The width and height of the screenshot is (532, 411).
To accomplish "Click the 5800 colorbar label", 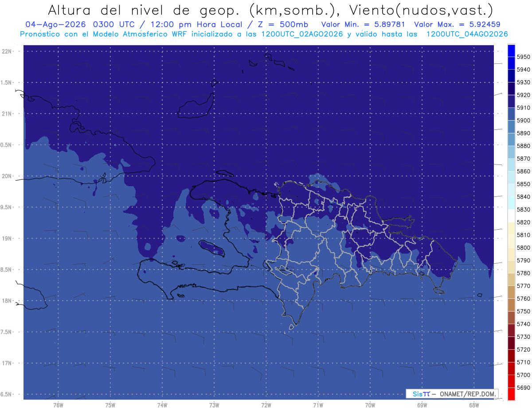I will (x=523, y=248).
